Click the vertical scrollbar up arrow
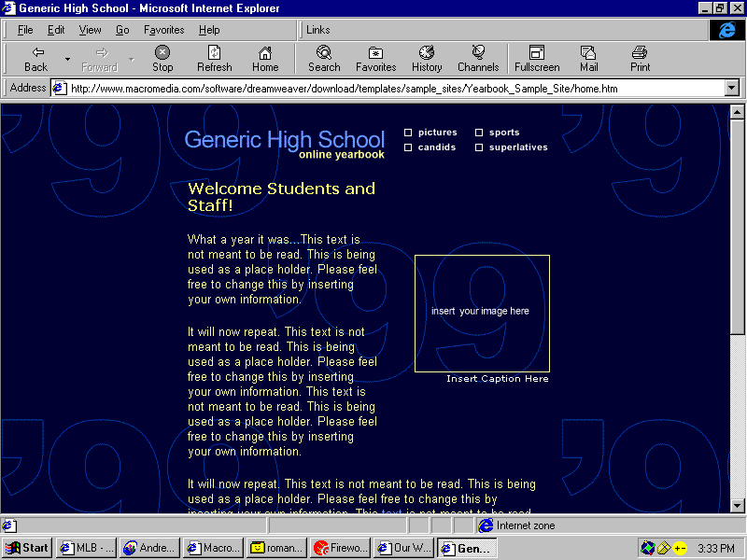Image resolution: width=747 pixels, height=560 pixels. (737, 112)
